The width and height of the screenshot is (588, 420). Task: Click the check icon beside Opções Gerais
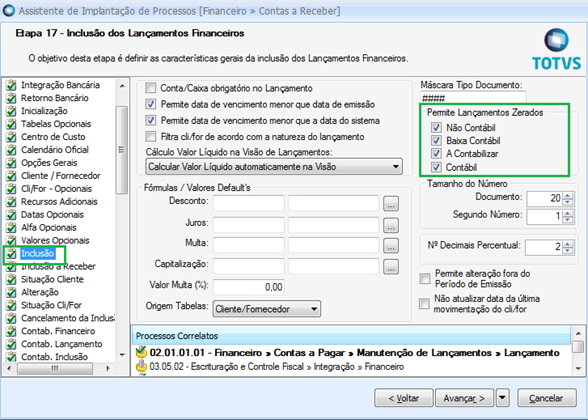tap(11, 163)
